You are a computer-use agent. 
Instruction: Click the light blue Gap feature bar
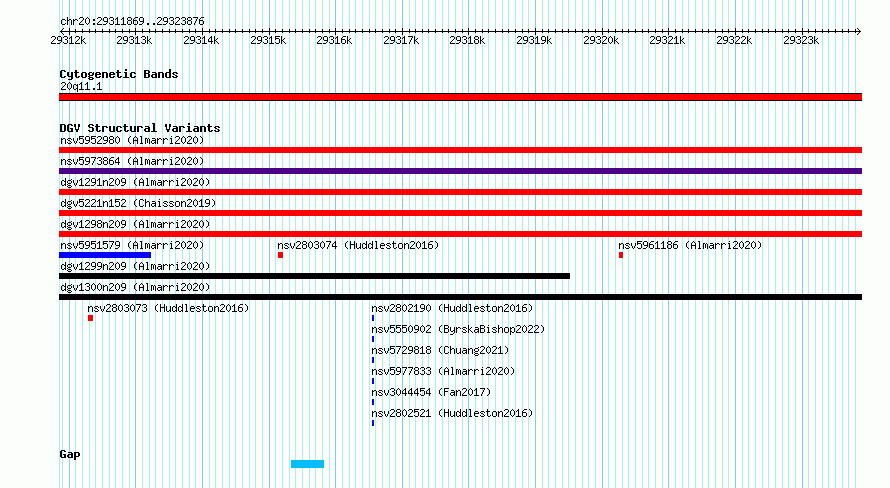(x=307, y=464)
